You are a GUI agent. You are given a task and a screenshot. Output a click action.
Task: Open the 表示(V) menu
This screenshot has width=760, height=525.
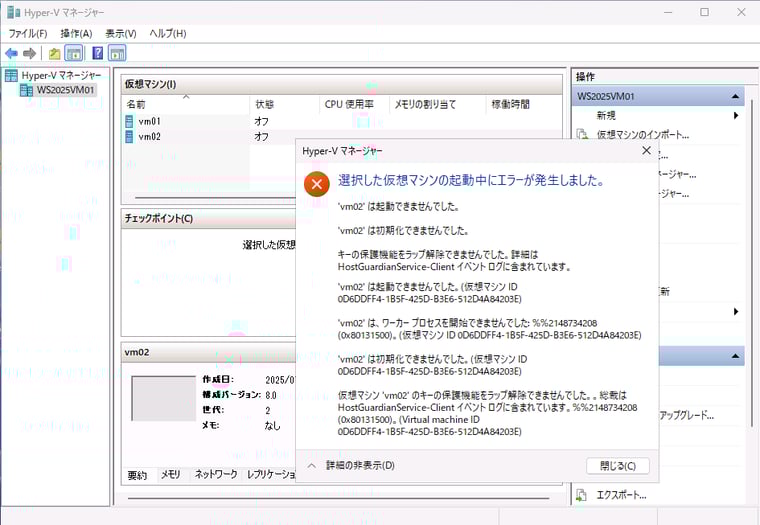121,33
